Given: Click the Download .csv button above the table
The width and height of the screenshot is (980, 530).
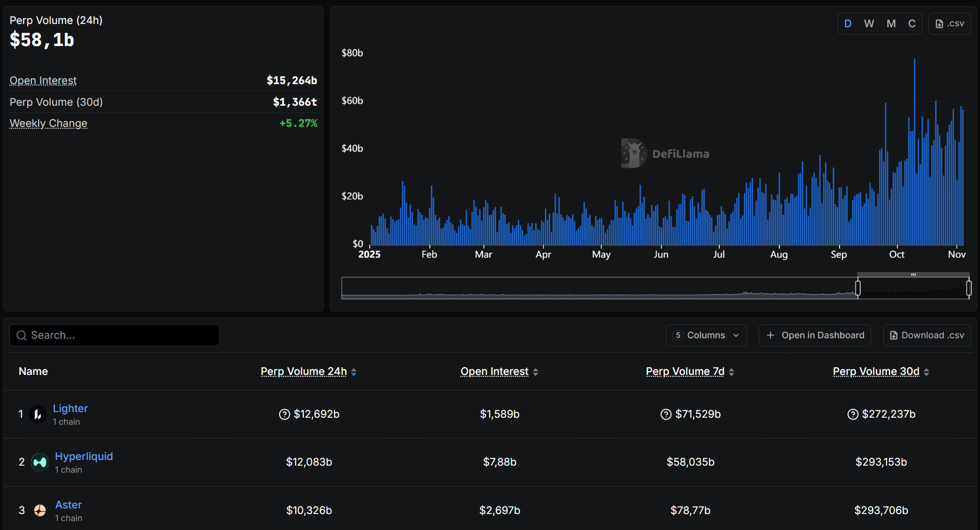Looking at the screenshot, I should coord(926,335).
